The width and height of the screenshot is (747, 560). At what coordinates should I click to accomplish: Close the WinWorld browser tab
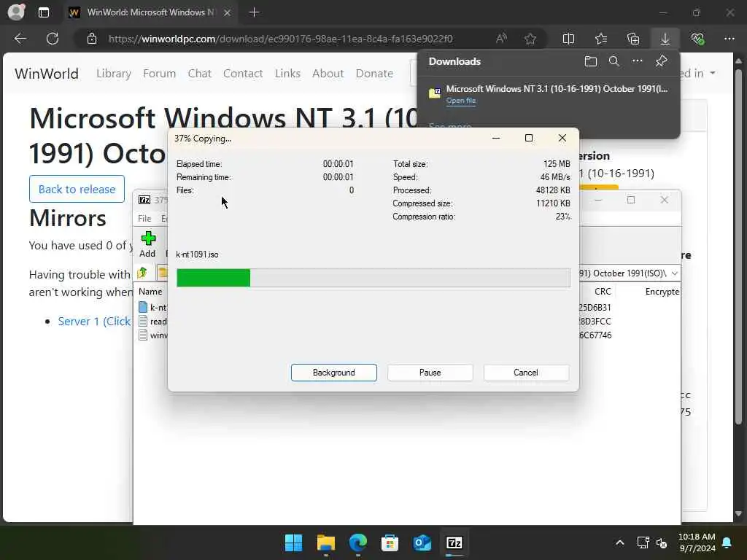pyautogui.click(x=228, y=12)
